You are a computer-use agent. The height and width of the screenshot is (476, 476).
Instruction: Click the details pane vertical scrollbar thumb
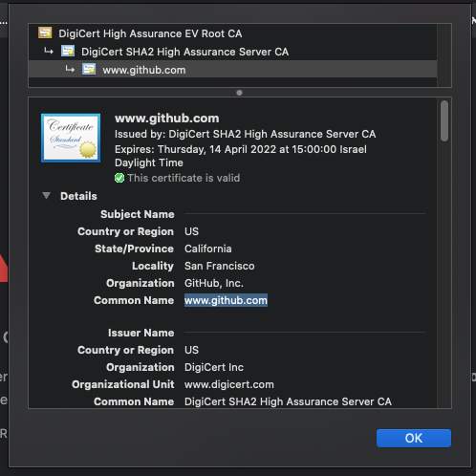444,120
